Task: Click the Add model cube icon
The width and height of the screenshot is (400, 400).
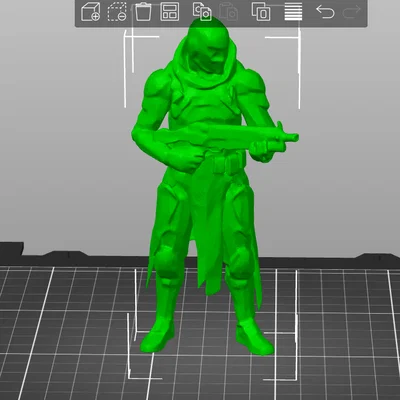Action: tap(91, 12)
